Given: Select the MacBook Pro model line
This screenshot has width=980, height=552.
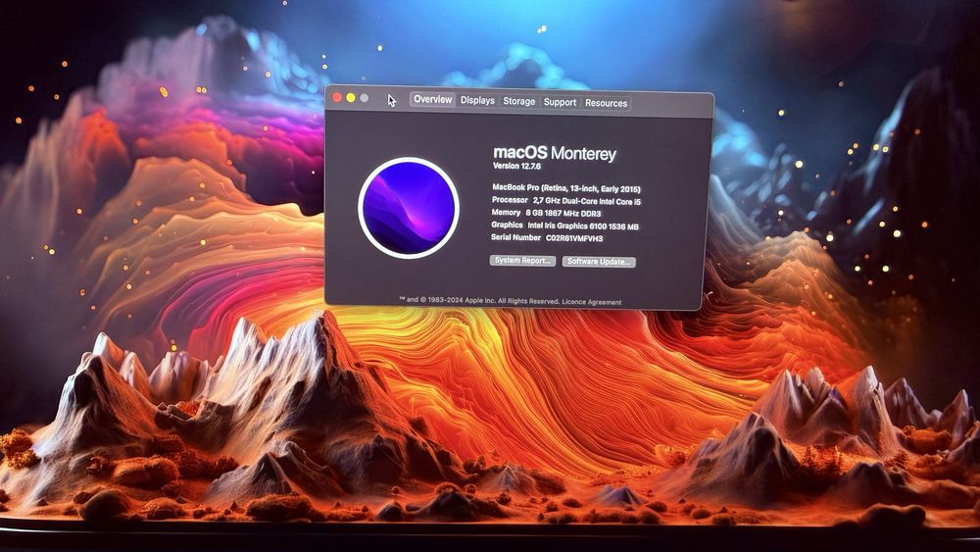Looking at the screenshot, I should 566,188.
